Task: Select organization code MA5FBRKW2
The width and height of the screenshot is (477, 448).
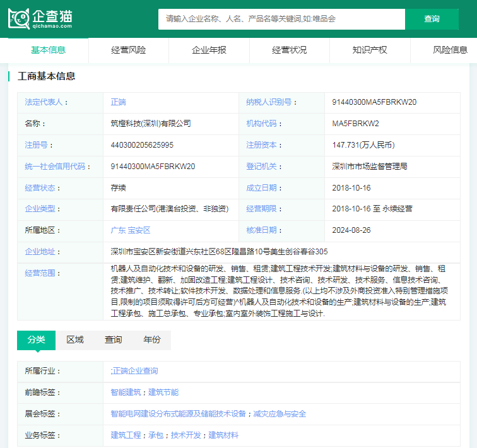Action: (355, 124)
